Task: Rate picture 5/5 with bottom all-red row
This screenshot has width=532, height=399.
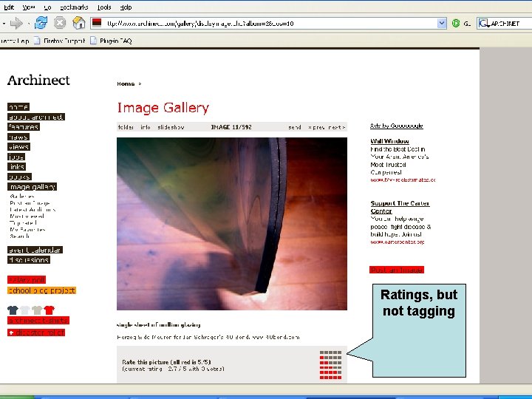Action: click(330, 378)
